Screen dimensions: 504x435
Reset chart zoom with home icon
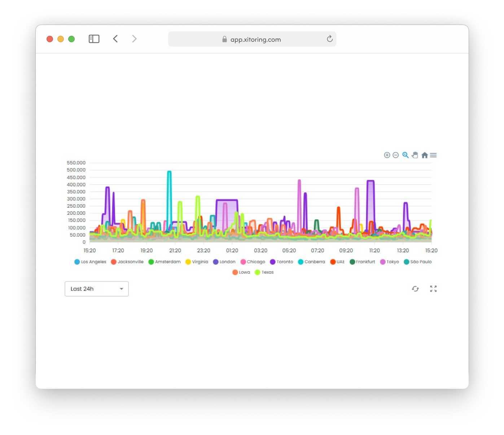(425, 155)
